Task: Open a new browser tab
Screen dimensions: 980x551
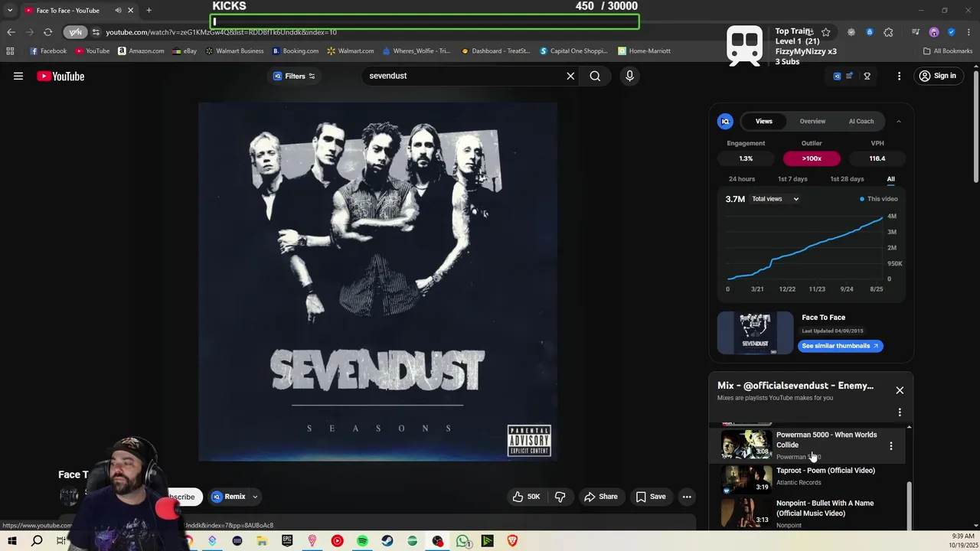Action: point(149,11)
